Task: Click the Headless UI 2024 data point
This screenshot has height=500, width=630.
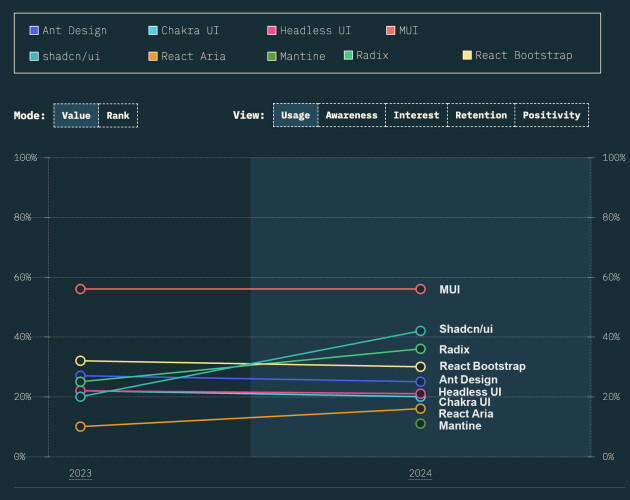Action: 421,393
